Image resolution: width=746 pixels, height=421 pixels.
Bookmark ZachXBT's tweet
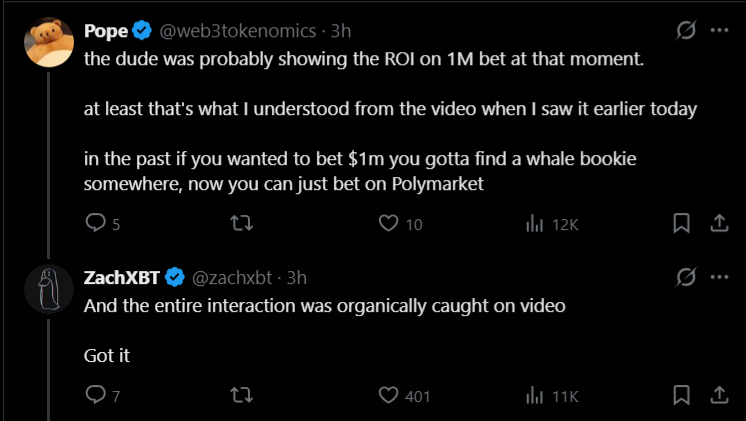coord(681,395)
